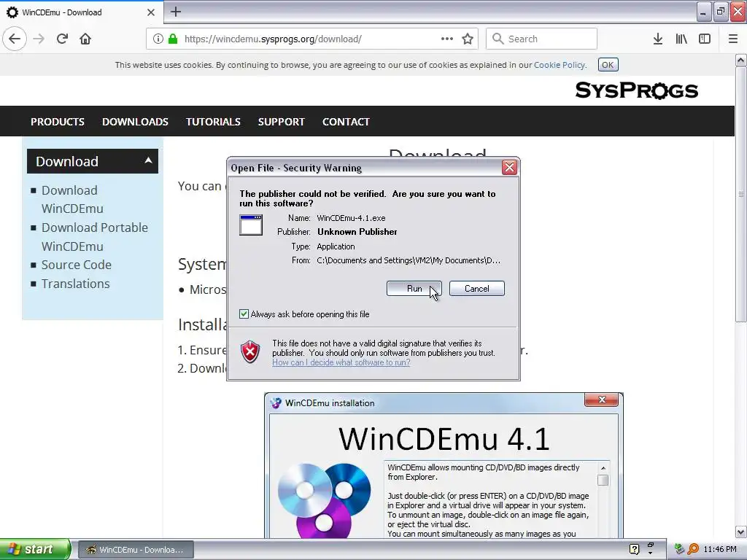Viewport: 747px width, 560px height.
Task: Click the network tray icon beside magnifier
Action: coord(679,549)
